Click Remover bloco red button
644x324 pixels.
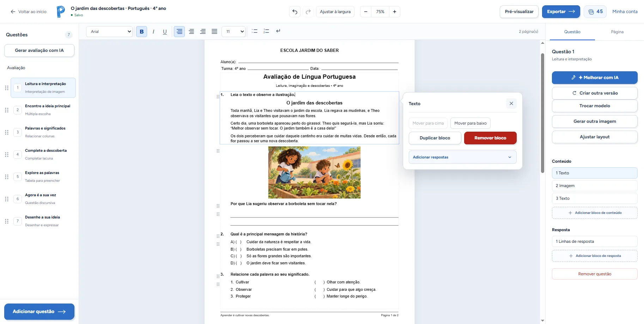pos(490,138)
